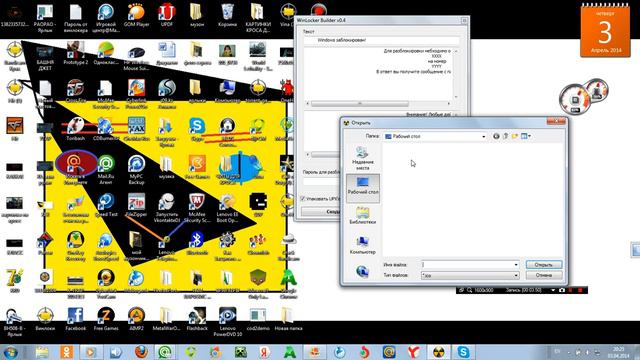Image resolution: width=640 pixels, height=360 pixels.
Task: Click Отмена button in the file dialog
Action: tap(544, 275)
